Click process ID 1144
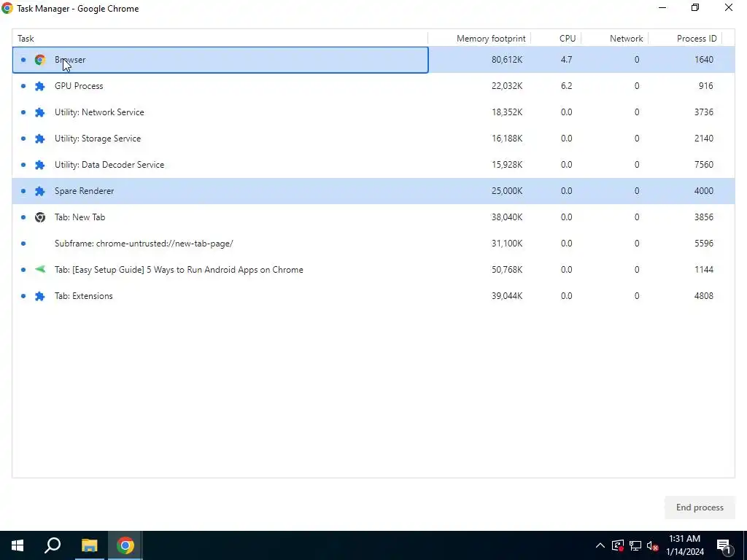 pos(704,270)
